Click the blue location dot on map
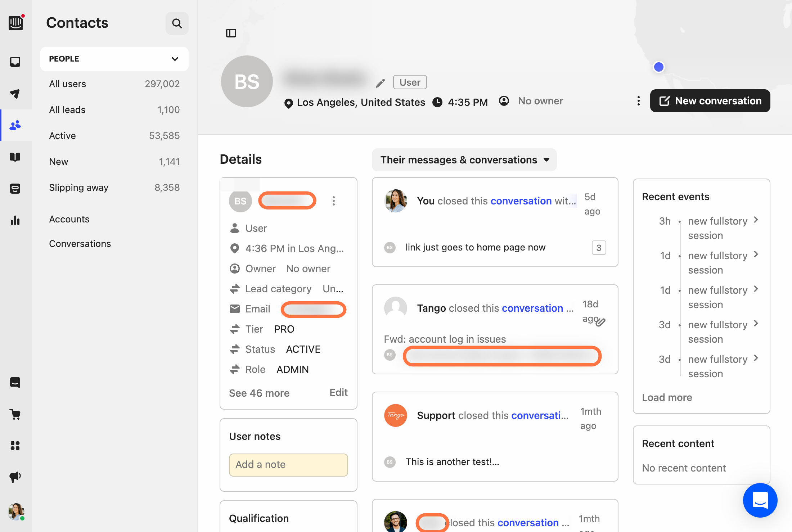 [x=658, y=67]
